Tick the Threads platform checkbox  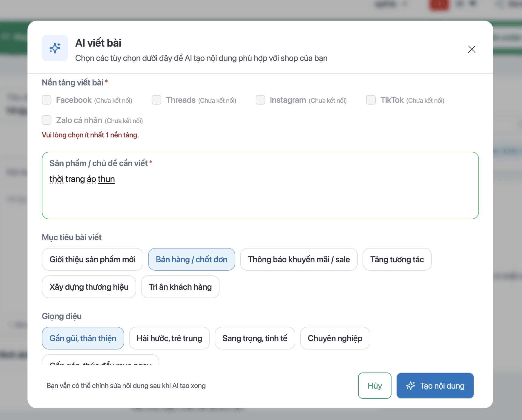tap(156, 100)
